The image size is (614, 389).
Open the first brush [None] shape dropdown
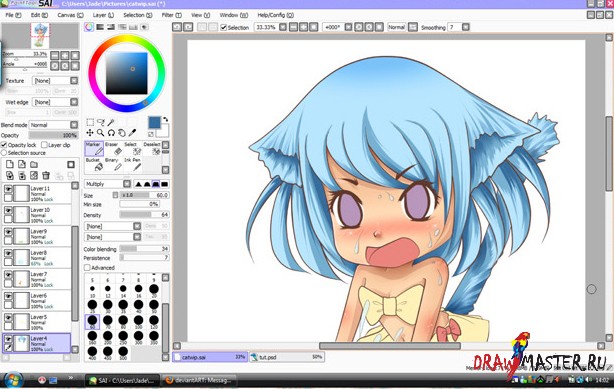(137, 226)
